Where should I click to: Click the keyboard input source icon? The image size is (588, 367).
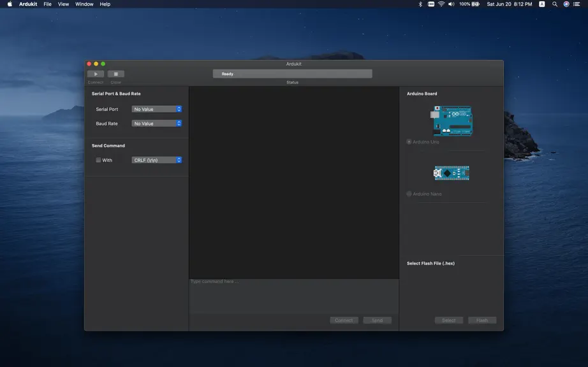542,4
